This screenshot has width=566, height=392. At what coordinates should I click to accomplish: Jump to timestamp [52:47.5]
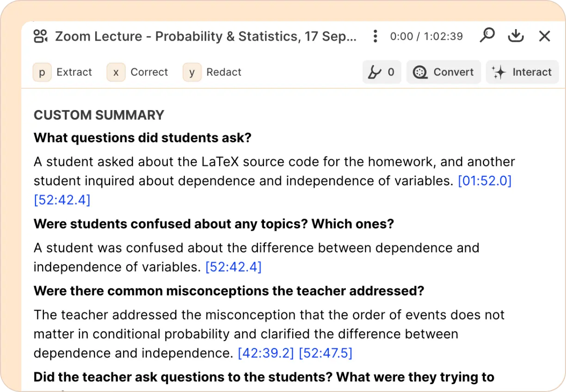pyautogui.click(x=326, y=353)
